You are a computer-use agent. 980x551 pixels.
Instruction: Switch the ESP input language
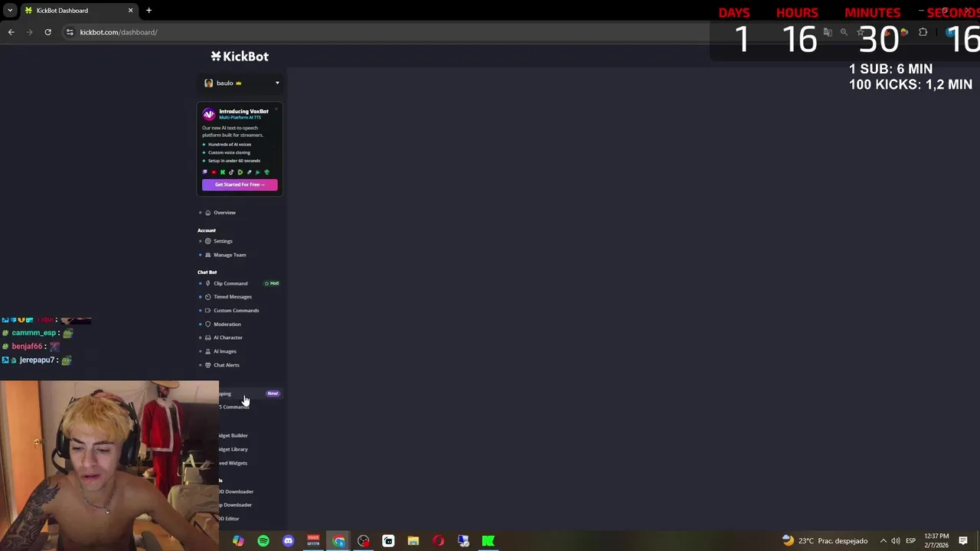coord(911,541)
